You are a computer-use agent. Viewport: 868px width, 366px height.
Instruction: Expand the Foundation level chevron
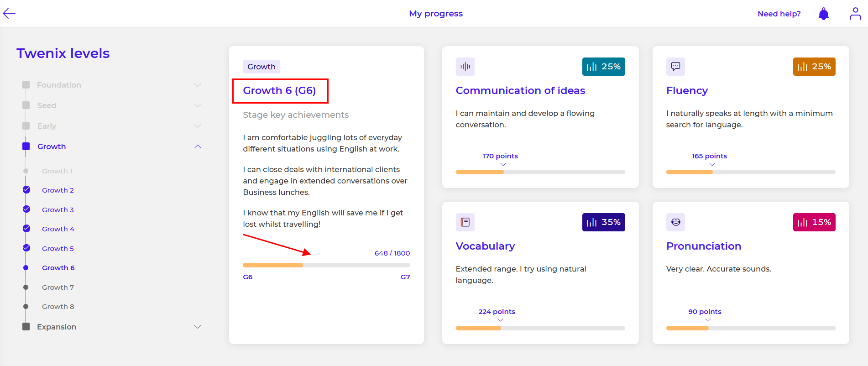pos(198,85)
